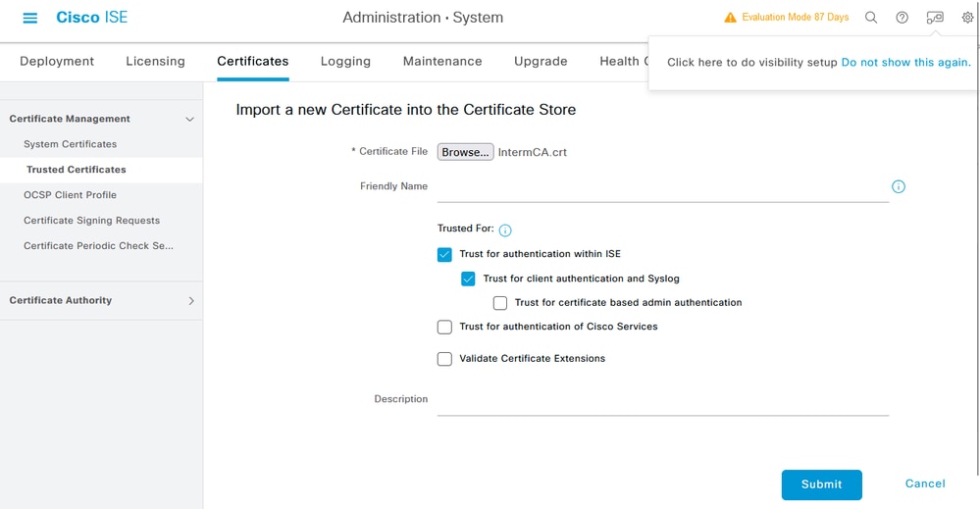980x509 pixels.
Task: Click Do not show this again link
Action: [x=905, y=63]
